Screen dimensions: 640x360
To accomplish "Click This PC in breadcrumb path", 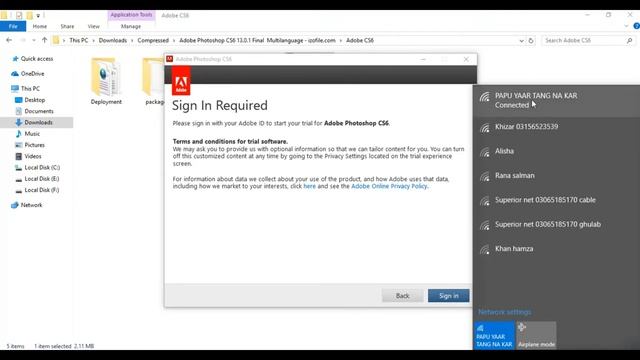I will pos(79,40).
